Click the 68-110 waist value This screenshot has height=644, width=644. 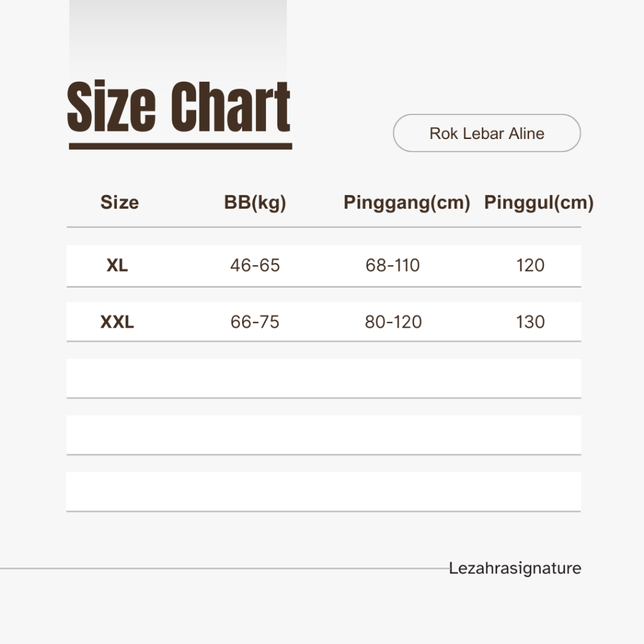(x=392, y=265)
